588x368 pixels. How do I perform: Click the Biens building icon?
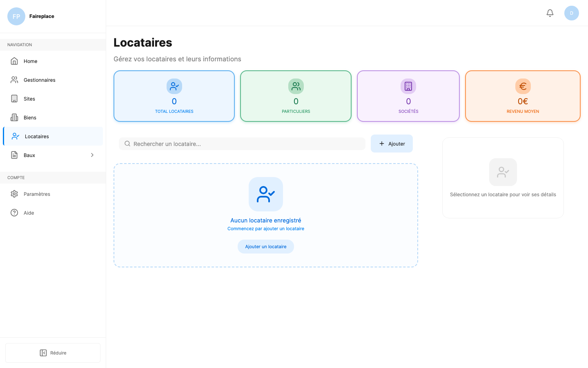(x=15, y=117)
